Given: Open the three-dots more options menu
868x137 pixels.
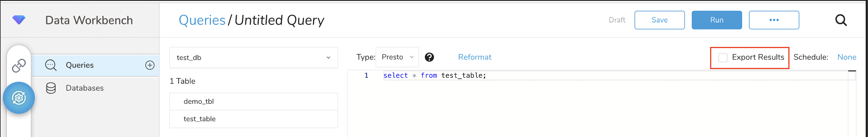Looking at the screenshot, I should point(774,20).
